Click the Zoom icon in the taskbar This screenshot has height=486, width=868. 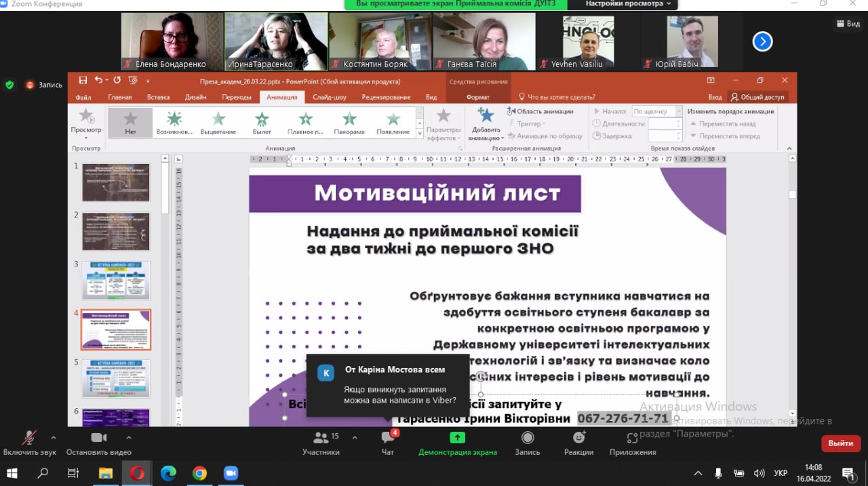231,473
